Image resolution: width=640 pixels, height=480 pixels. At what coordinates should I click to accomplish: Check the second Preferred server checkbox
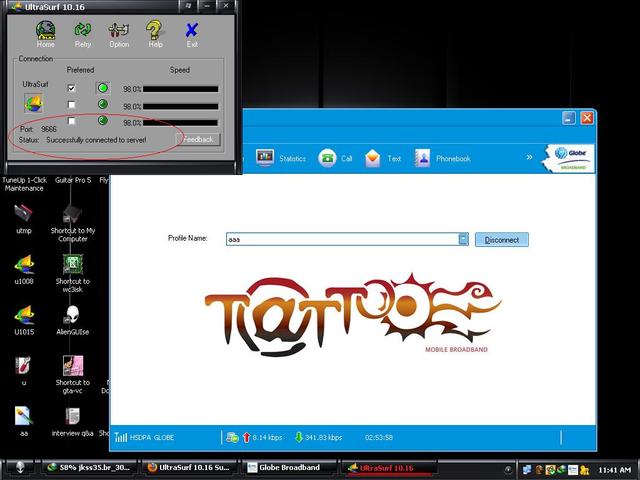(x=71, y=105)
